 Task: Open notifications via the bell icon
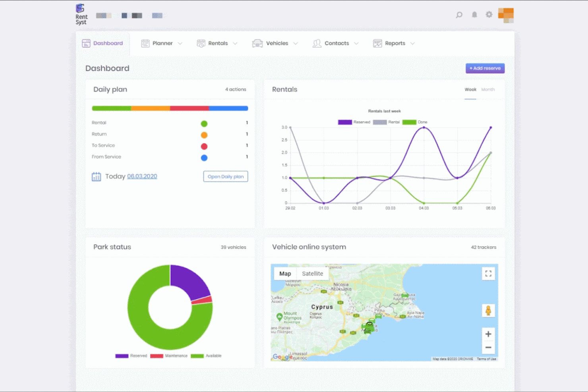click(x=474, y=15)
